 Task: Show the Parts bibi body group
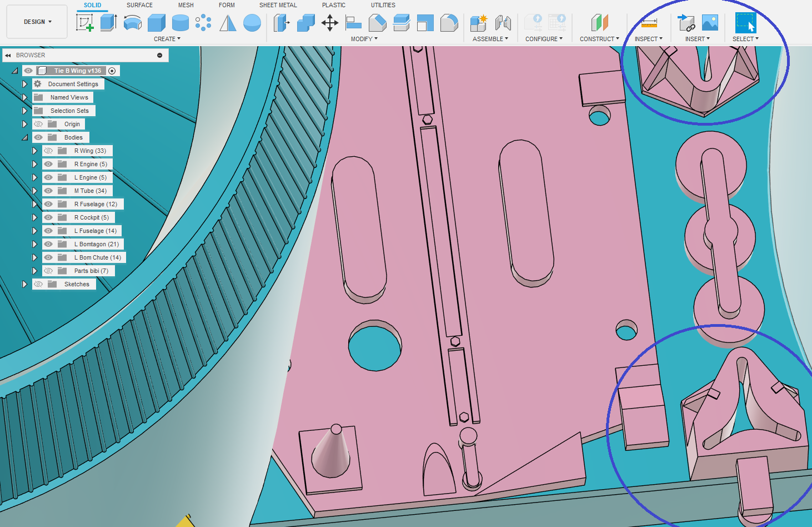(48, 271)
